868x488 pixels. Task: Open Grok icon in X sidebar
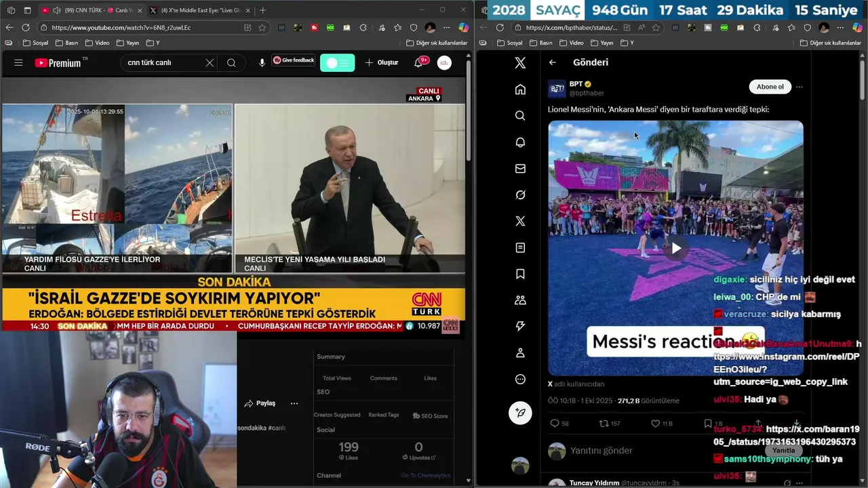520,195
